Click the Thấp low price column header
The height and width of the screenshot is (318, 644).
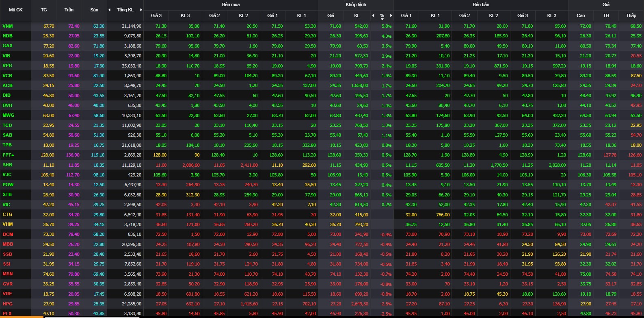(631, 15)
